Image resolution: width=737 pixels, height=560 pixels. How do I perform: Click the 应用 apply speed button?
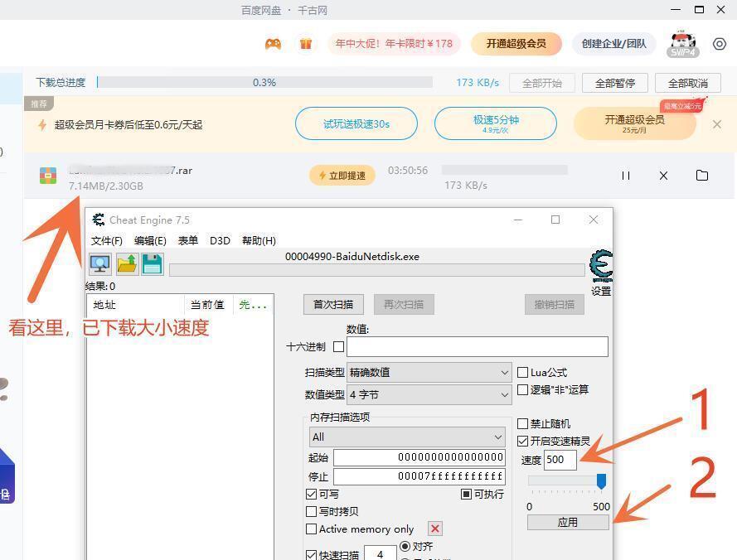[568, 523]
